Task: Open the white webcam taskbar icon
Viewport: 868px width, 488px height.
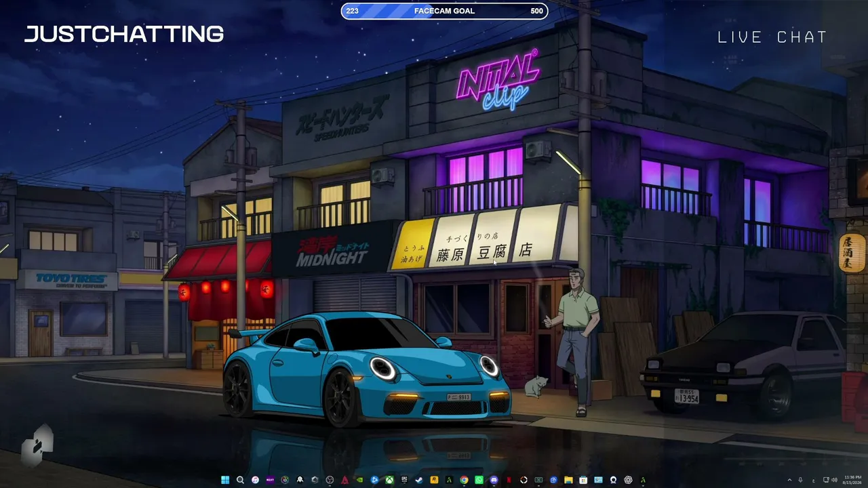Action: pyautogui.click(x=613, y=480)
